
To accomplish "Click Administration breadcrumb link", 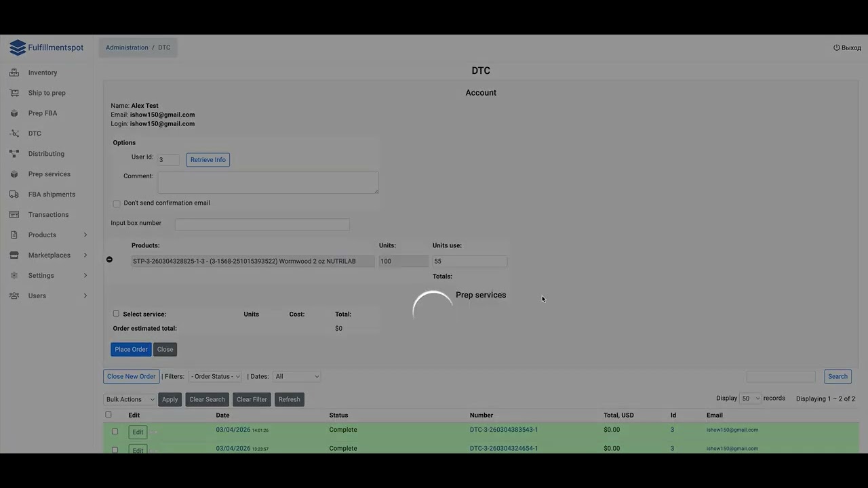I will coord(127,47).
